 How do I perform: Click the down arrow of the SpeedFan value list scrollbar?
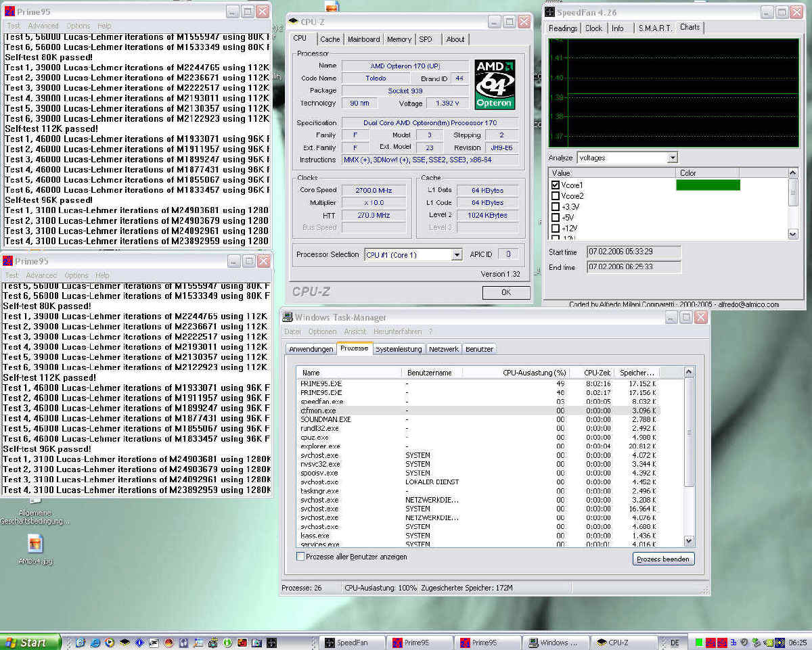tap(793, 234)
